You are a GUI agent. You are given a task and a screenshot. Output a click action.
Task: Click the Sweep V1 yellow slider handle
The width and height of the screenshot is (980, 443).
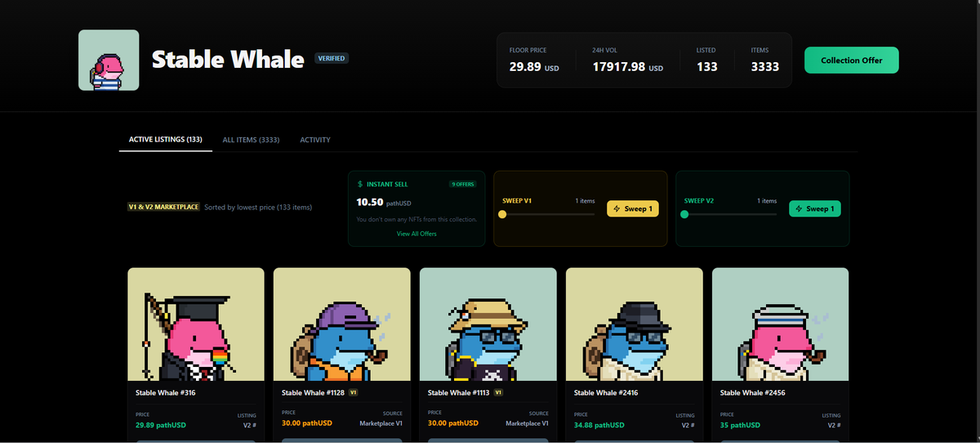click(x=502, y=214)
